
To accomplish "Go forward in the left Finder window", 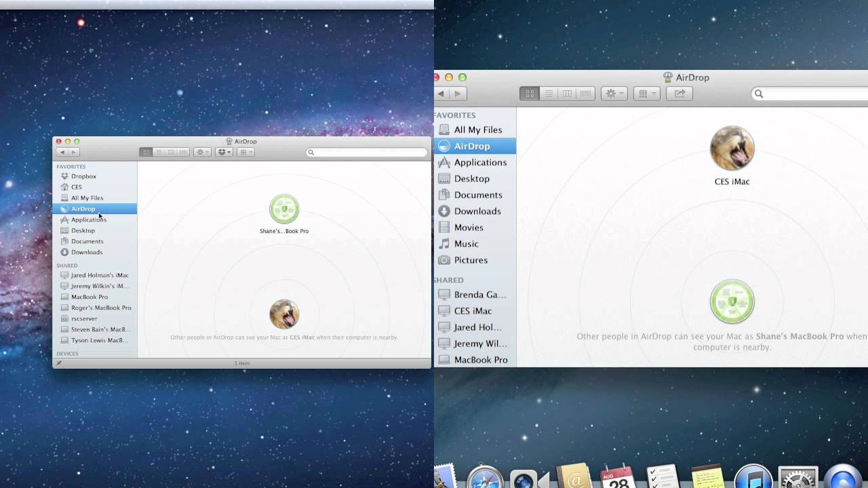I will click(x=73, y=152).
